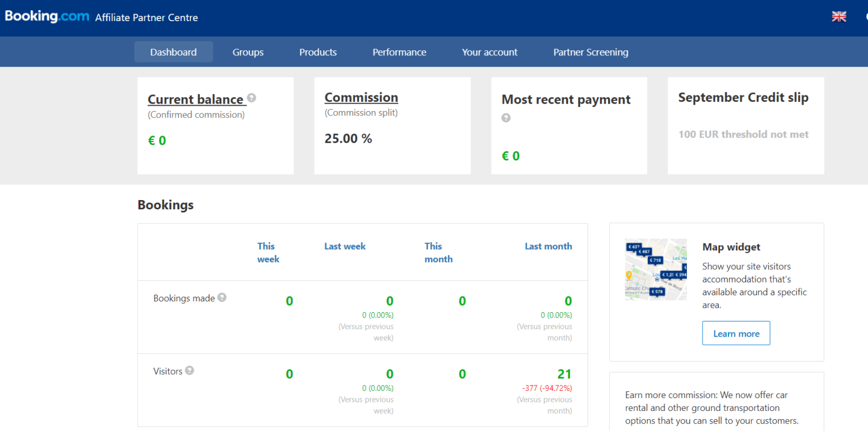868x431 pixels.
Task: Select the This week column header
Action: [268, 253]
